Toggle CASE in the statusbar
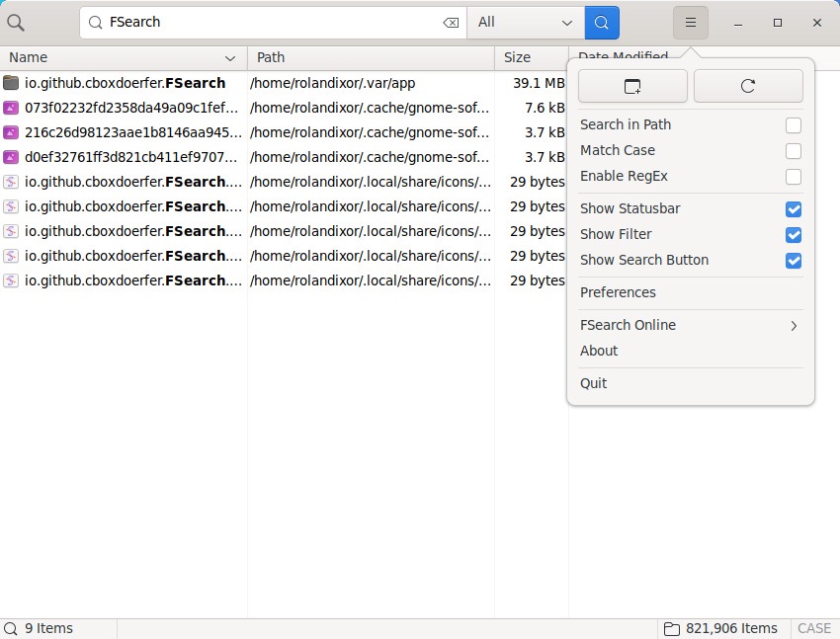This screenshot has height=639, width=840. (x=813, y=628)
